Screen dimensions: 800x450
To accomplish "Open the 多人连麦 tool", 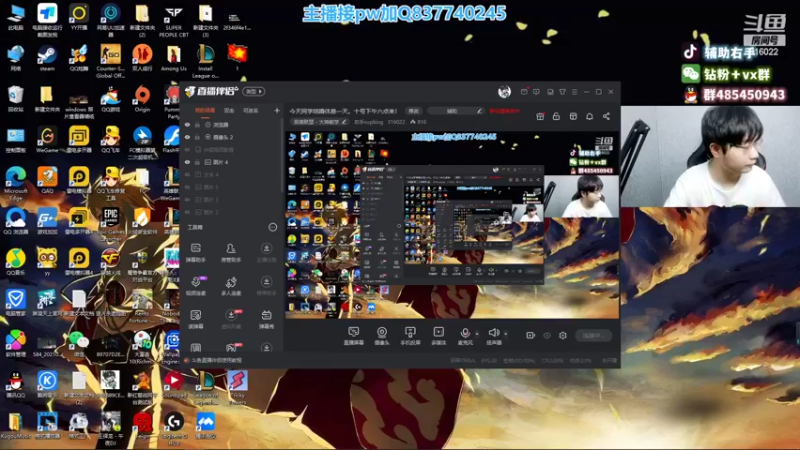I will [x=231, y=286].
